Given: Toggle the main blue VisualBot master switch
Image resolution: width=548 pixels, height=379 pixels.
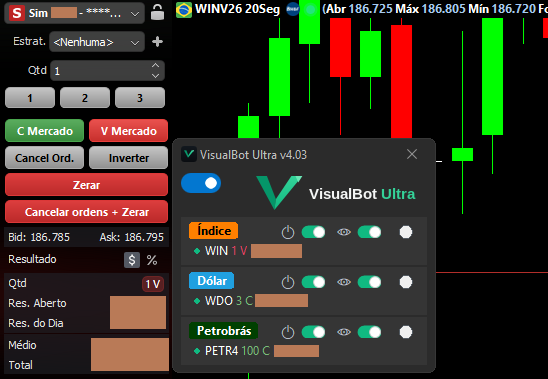Looking at the screenshot, I should (201, 183).
